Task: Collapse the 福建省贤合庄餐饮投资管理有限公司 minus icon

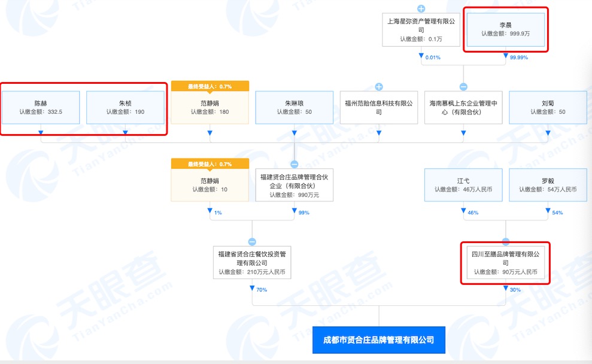Action: click(x=252, y=242)
